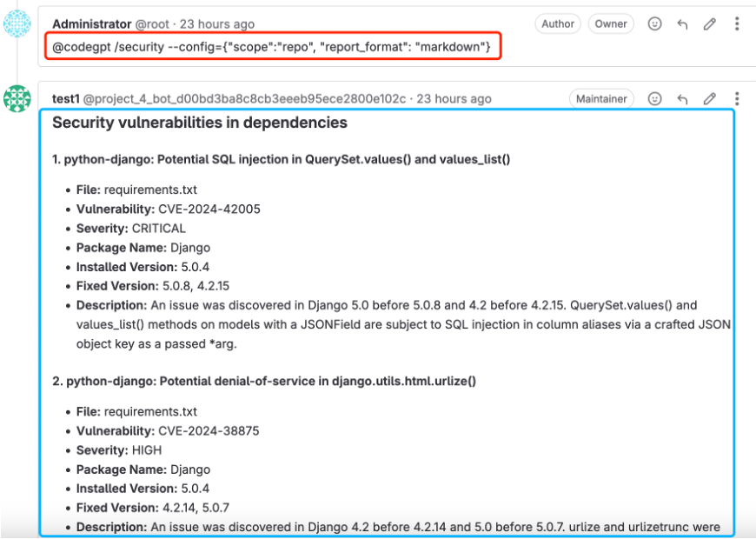756x539 pixels.
Task: Add emoji reaction to test1's comment
Action: [x=655, y=99]
